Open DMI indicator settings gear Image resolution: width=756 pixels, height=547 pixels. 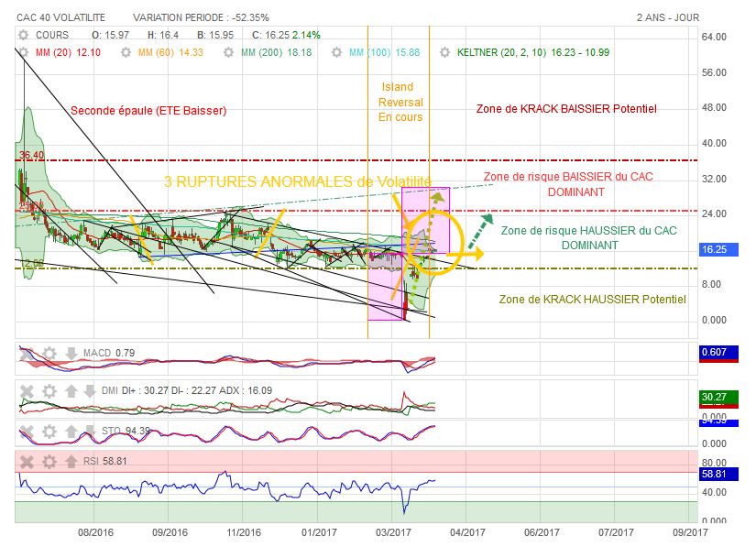click(x=49, y=391)
